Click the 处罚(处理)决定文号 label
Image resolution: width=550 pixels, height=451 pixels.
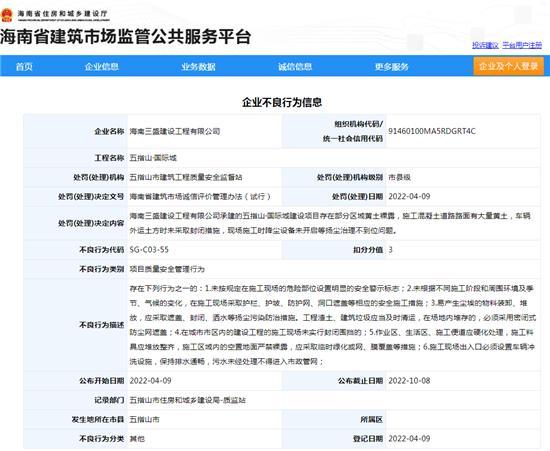(x=91, y=196)
